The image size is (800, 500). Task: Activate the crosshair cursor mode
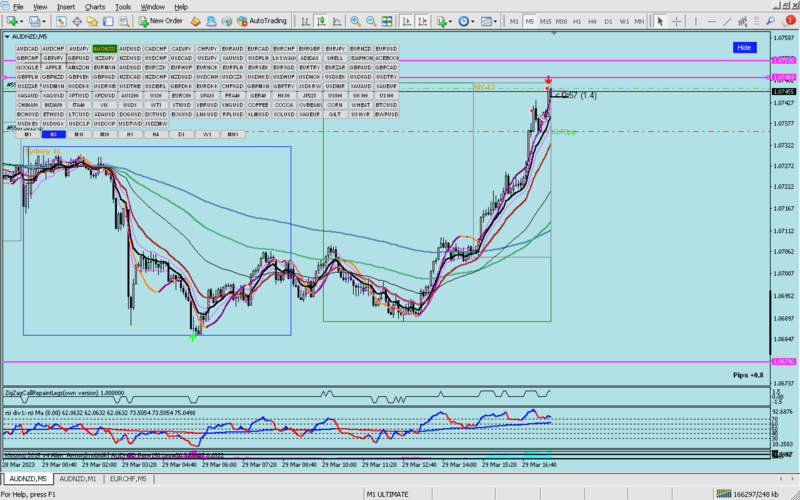tap(676, 21)
